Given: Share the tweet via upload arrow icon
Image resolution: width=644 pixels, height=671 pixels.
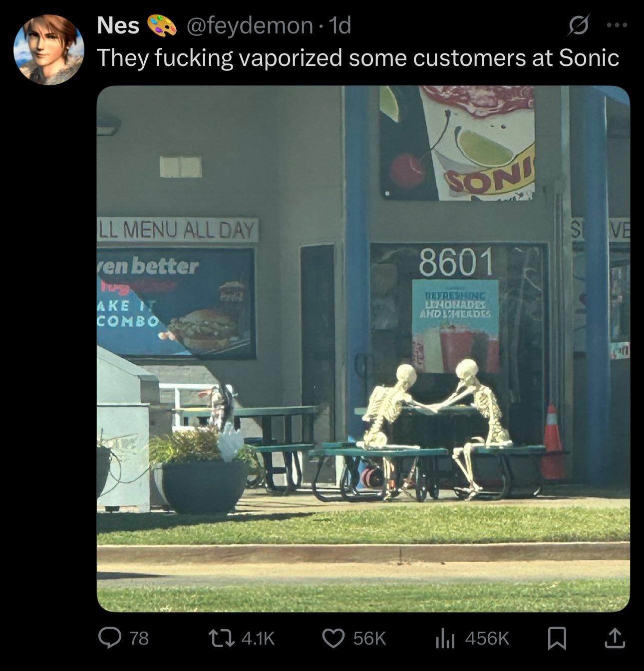Looking at the screenshot, I should [x=615, y=638].
